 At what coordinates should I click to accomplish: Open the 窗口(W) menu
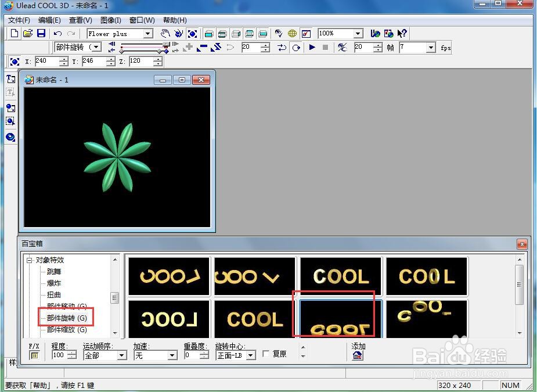point(142,20)
